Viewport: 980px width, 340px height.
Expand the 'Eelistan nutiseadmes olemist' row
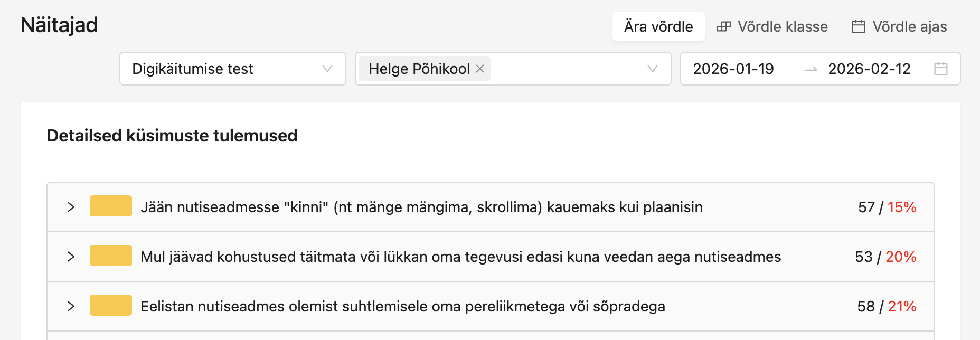coord(71,306)
